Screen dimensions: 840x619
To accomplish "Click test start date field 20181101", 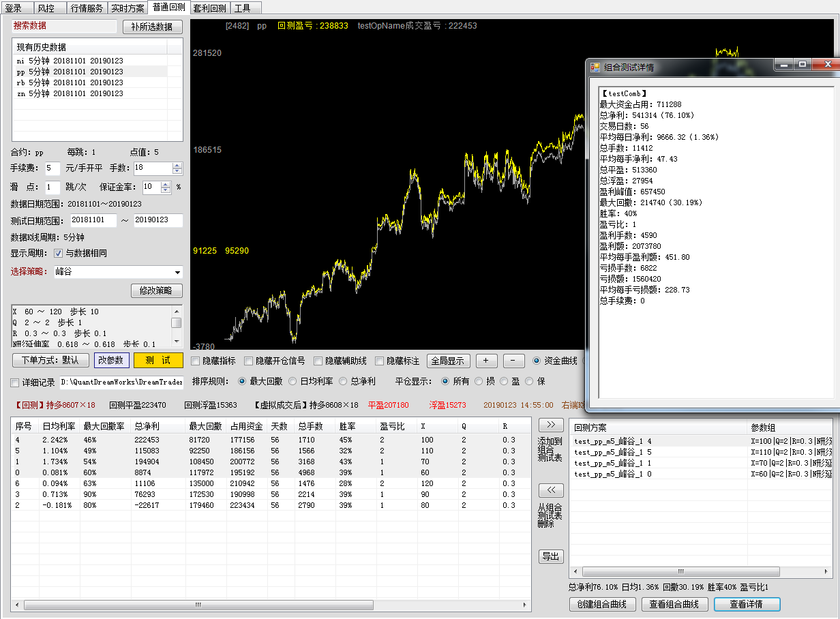I will pos(93,220).
